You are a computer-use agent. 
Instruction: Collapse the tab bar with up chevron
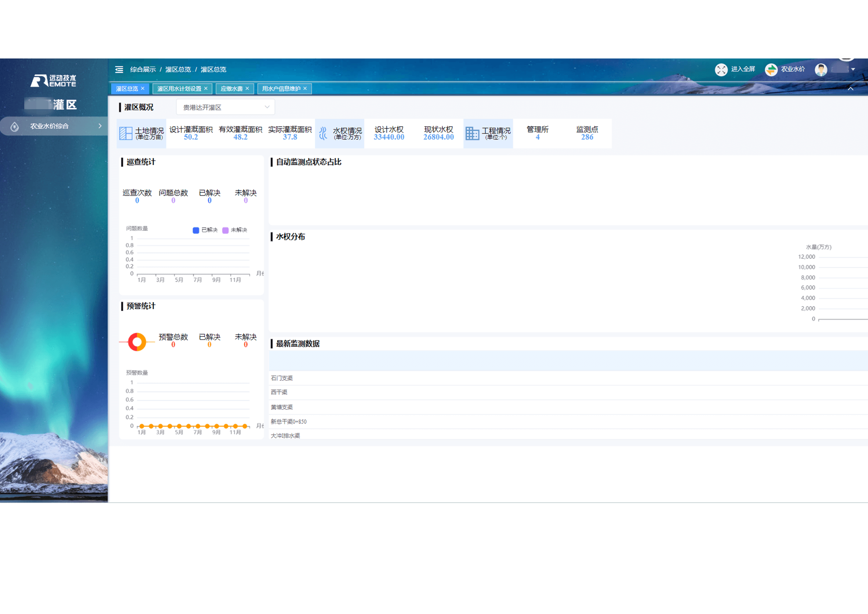tap(850, 89)
